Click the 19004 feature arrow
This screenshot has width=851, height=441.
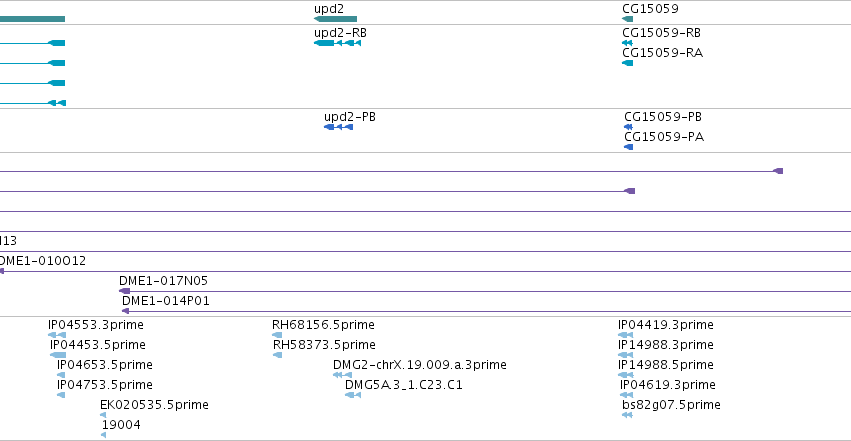pos(104,435)
